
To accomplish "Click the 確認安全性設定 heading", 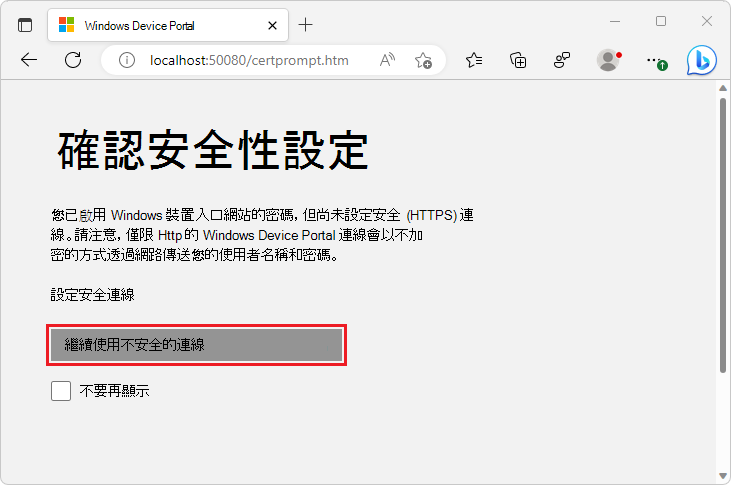I will pos(213,150).
